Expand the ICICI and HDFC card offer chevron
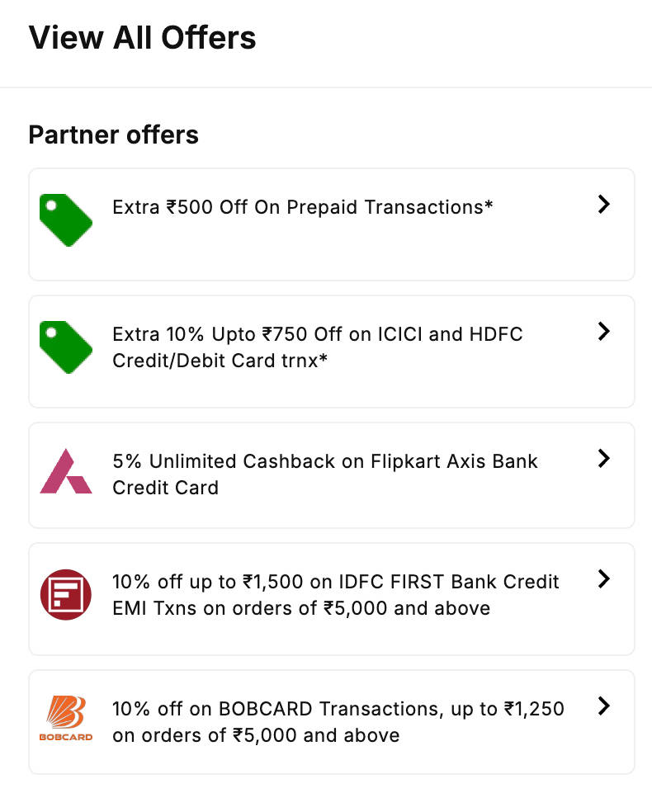Image resolution: width=652 pixels, height=812 pixels. (x=604, y=331)
